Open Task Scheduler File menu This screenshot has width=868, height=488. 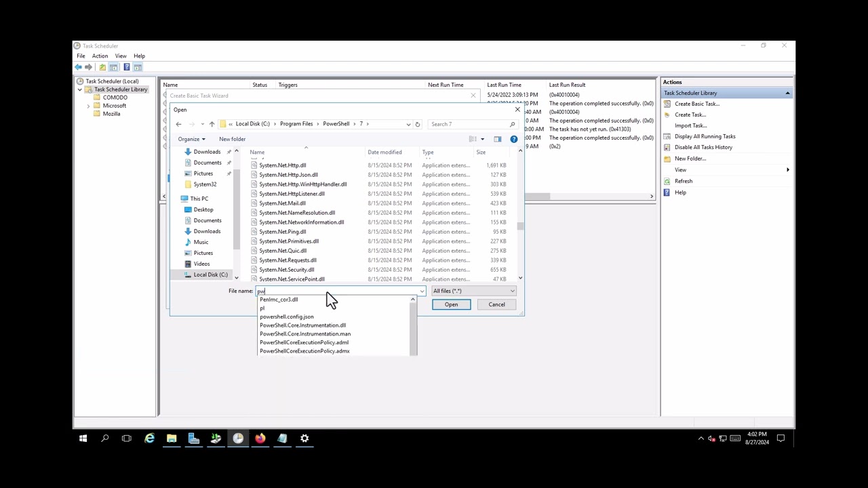81,56
